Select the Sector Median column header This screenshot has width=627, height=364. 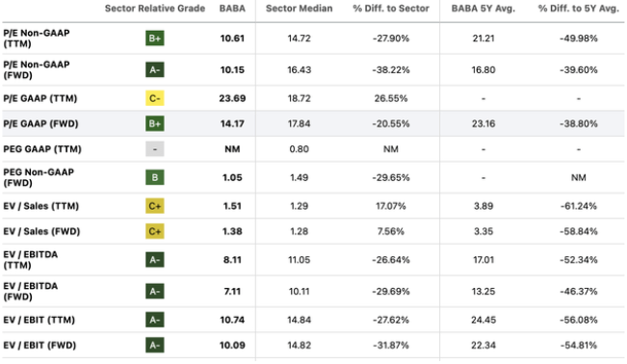coord(300,9)
